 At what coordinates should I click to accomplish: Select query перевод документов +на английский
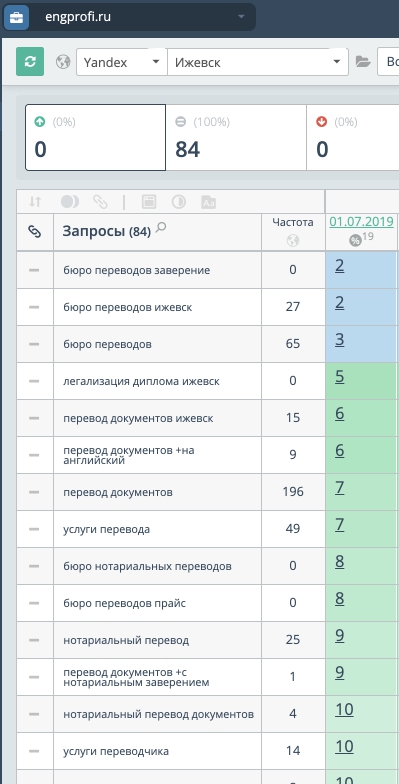tap(128, 455)
